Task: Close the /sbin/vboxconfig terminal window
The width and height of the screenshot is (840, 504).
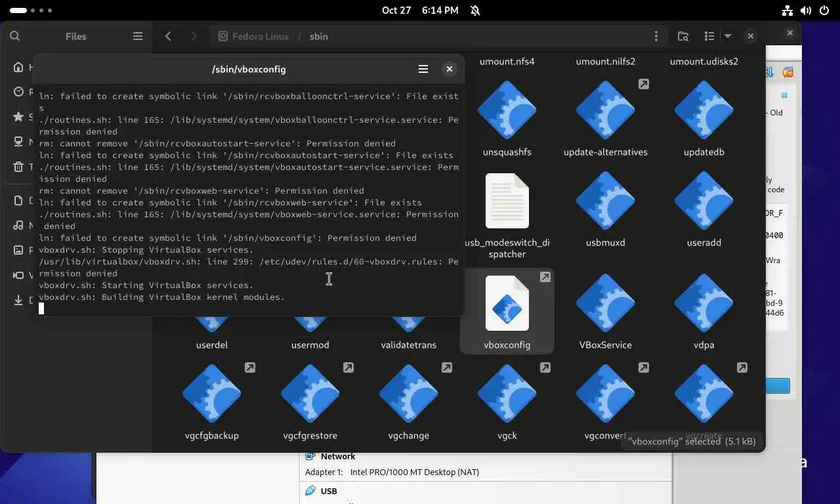Action: (450, 69)
